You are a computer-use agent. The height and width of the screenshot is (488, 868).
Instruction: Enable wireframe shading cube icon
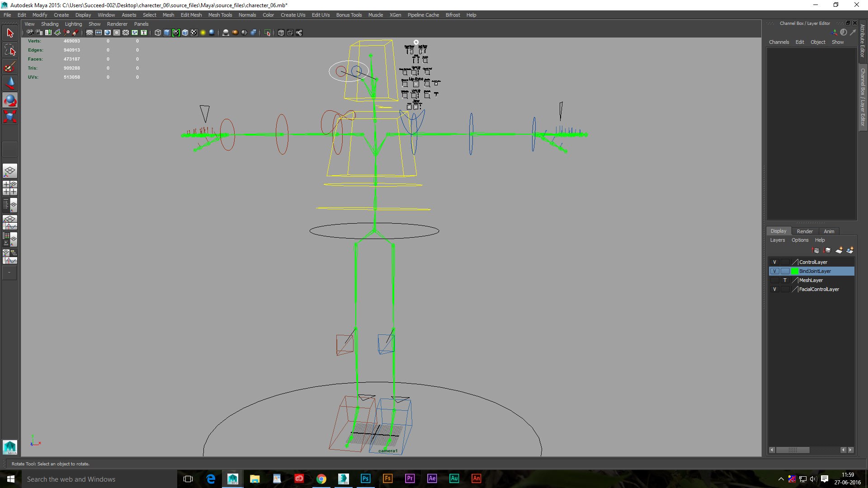158,33
